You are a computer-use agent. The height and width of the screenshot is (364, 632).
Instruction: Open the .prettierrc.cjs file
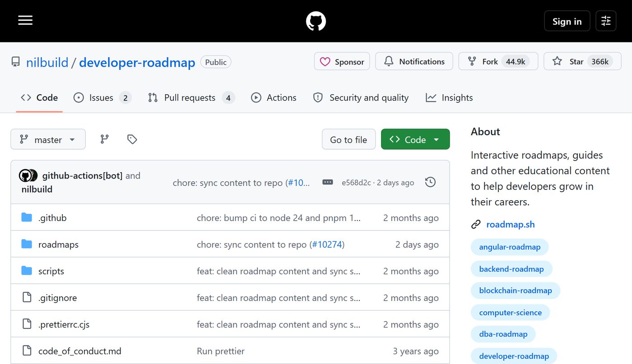[x=64, y=324]
